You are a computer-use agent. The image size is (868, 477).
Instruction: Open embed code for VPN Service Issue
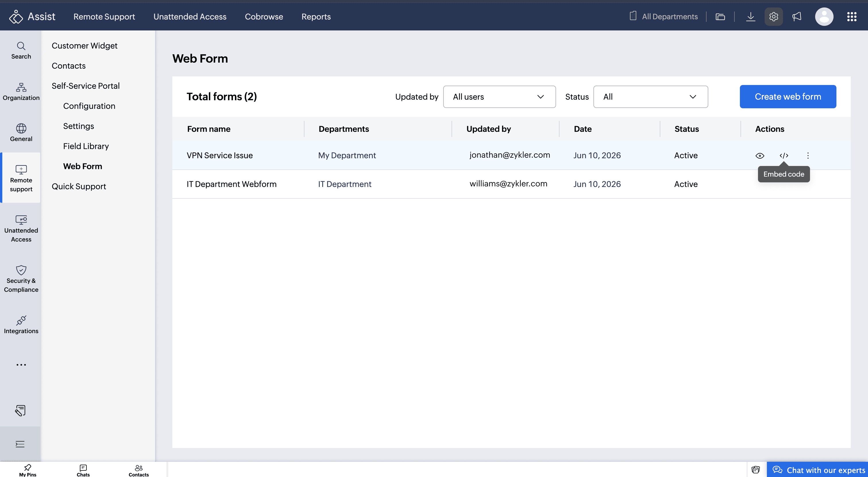pos(784,155)
